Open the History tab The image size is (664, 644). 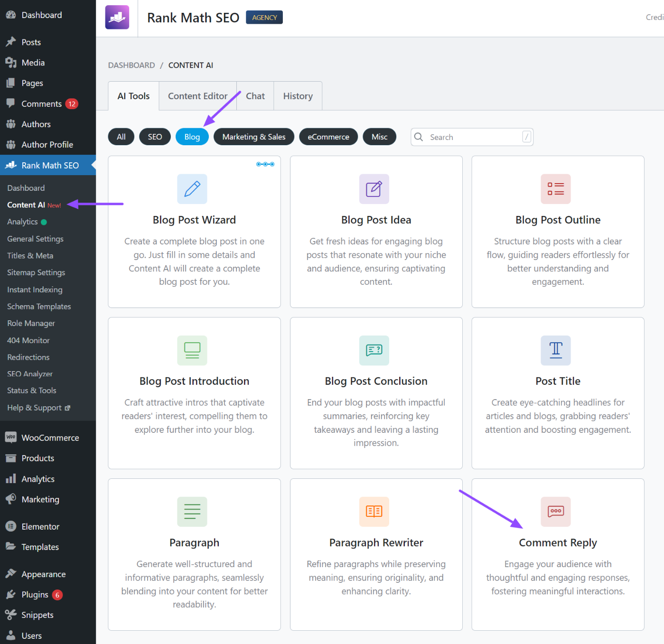point(298,96)
